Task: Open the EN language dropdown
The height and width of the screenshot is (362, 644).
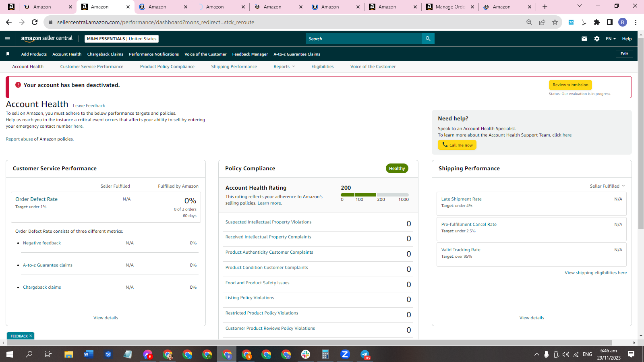Action: [x=611, y=39]
